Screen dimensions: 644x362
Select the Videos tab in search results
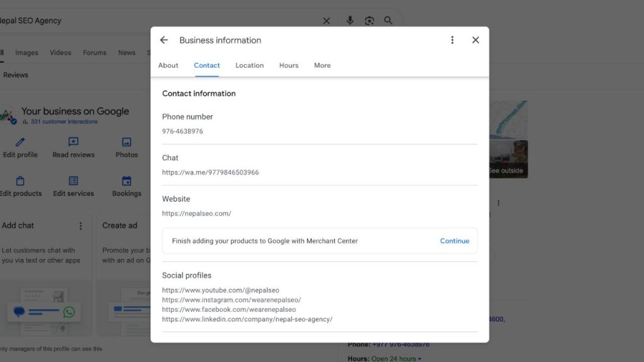60,52
